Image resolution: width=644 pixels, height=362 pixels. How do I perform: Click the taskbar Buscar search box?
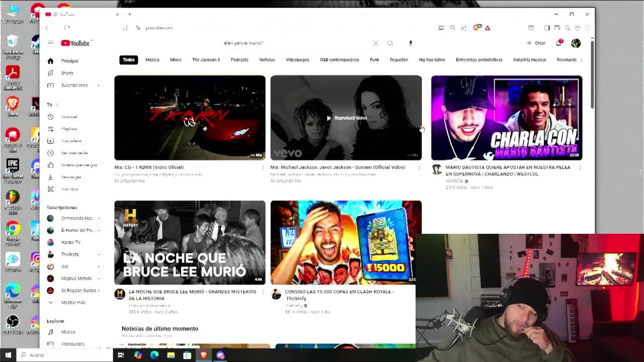click(64, 355)
